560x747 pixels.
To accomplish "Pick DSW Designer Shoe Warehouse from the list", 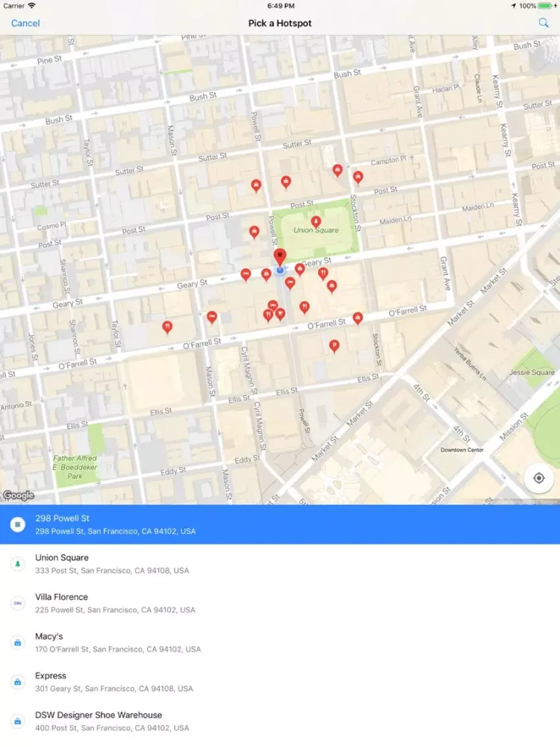I will click(280, 722).
